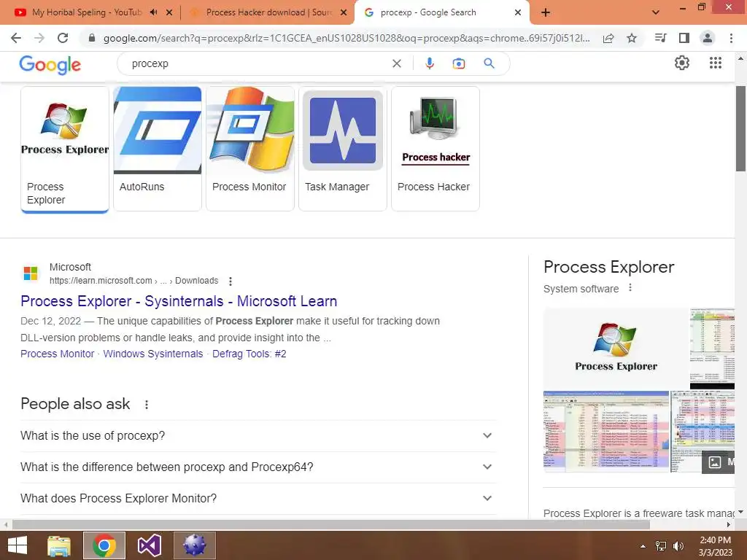Open File Explorer from the taskbar

pos(59,545)
